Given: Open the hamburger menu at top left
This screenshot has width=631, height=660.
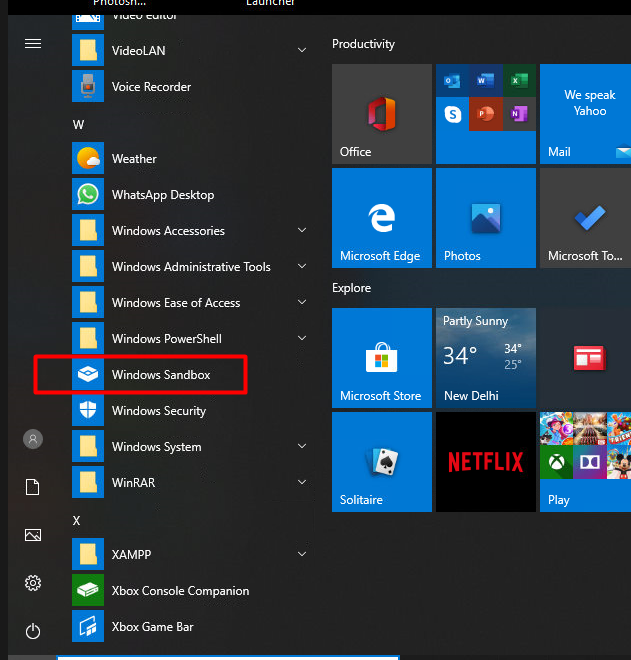Looking at the screenshot, I should tap(33, 43).
